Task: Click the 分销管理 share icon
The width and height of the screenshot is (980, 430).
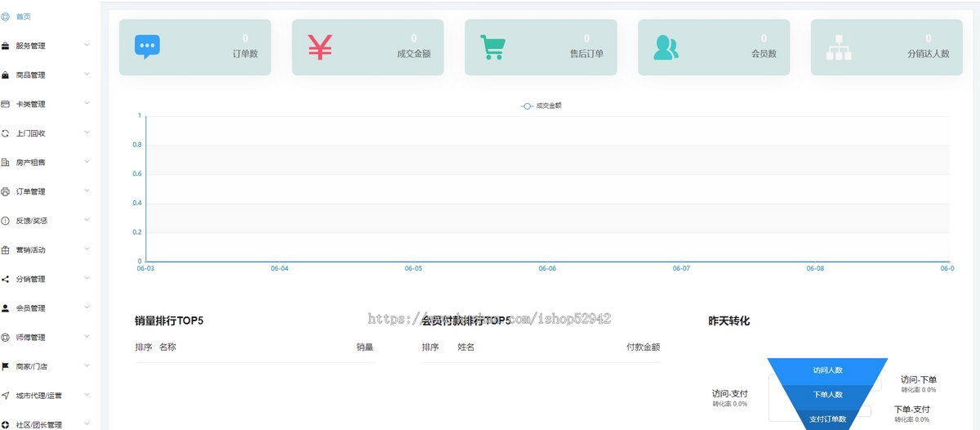Action: 6,279
